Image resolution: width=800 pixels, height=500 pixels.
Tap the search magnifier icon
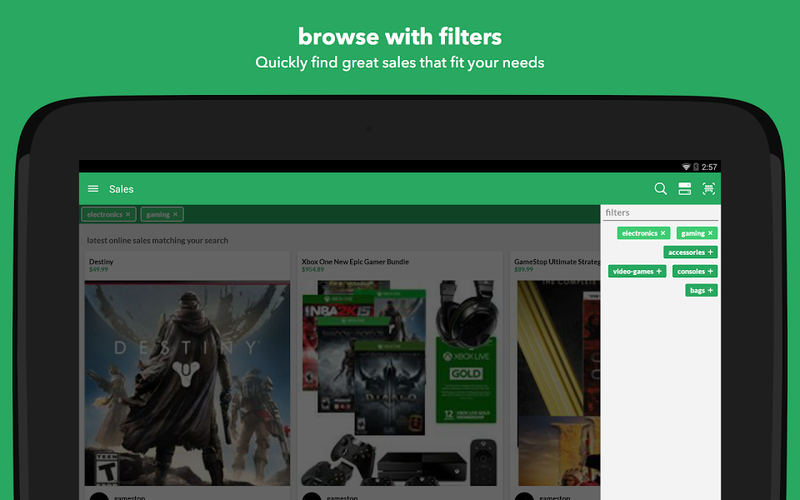point(660,189)
